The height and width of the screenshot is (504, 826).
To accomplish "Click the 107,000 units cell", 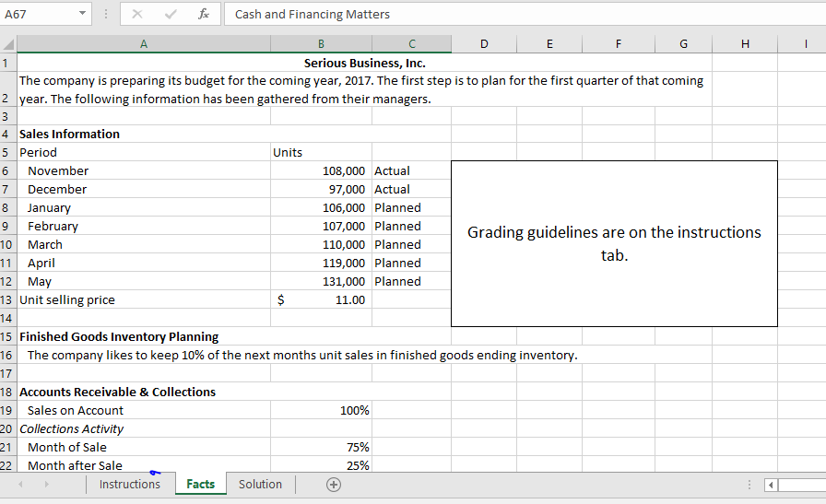I will coord(321,226).
